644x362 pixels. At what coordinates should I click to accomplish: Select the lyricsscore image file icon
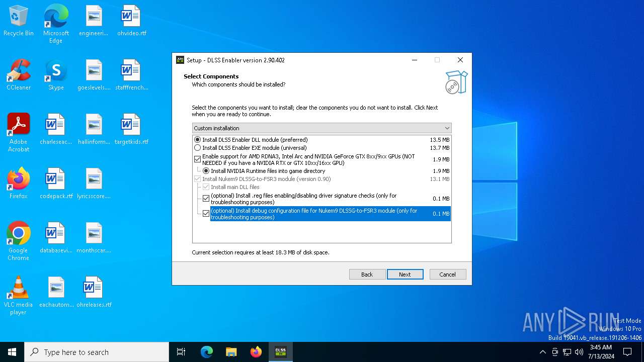point(94,184)
